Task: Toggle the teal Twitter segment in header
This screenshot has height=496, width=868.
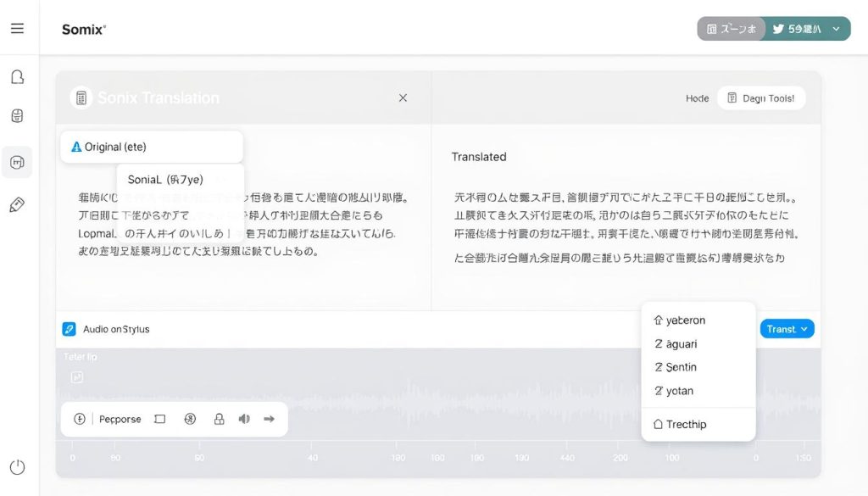Action: coord(795,29)
